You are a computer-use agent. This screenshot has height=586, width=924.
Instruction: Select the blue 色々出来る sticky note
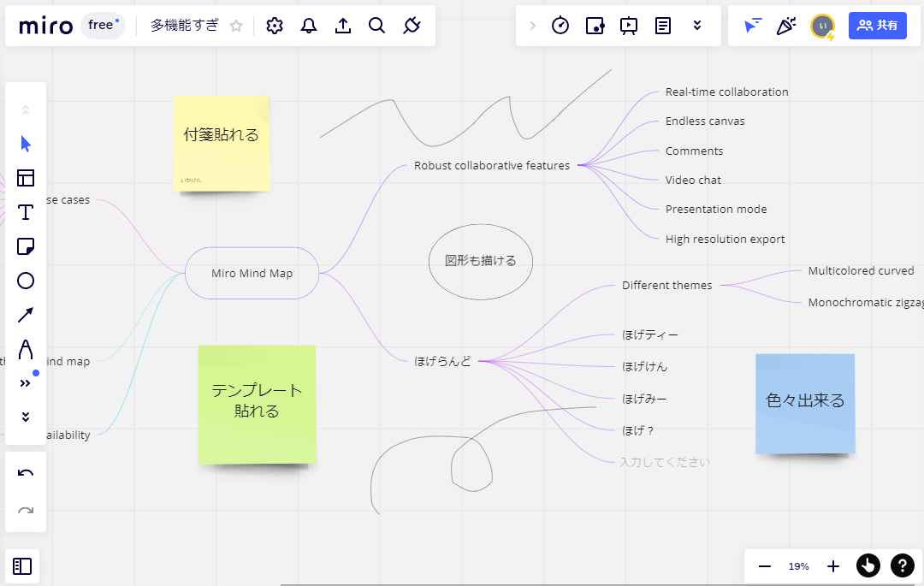805,404
